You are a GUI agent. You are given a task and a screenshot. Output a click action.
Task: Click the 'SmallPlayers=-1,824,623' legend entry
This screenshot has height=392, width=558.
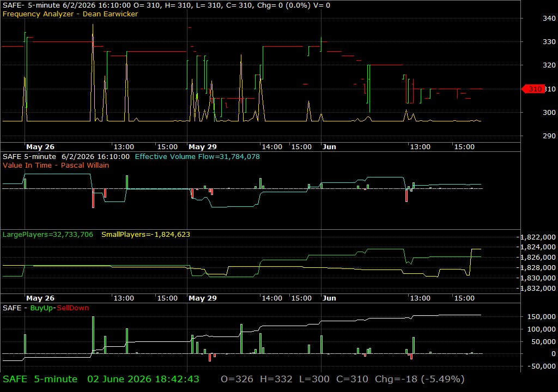(x=145, y=235)
